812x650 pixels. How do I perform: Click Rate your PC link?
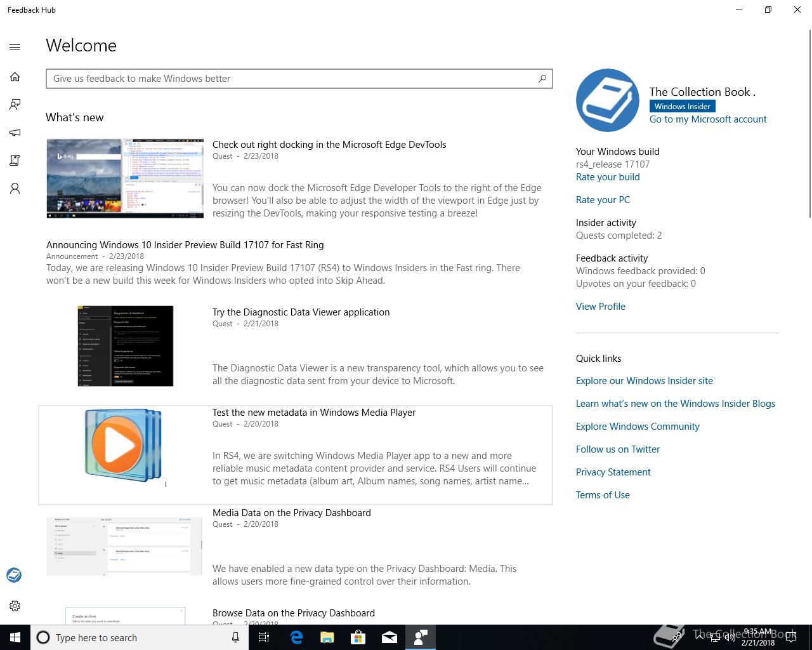[x=603, y=200]
